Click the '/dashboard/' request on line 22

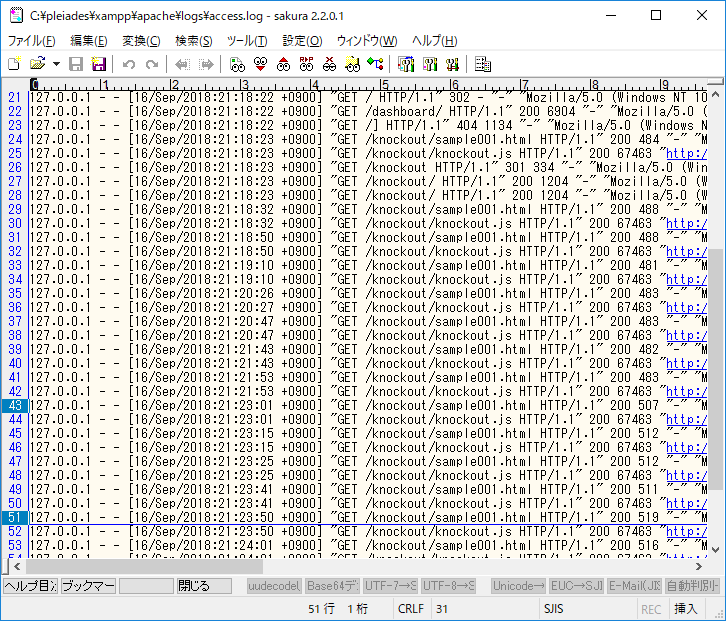click(404, 112)
